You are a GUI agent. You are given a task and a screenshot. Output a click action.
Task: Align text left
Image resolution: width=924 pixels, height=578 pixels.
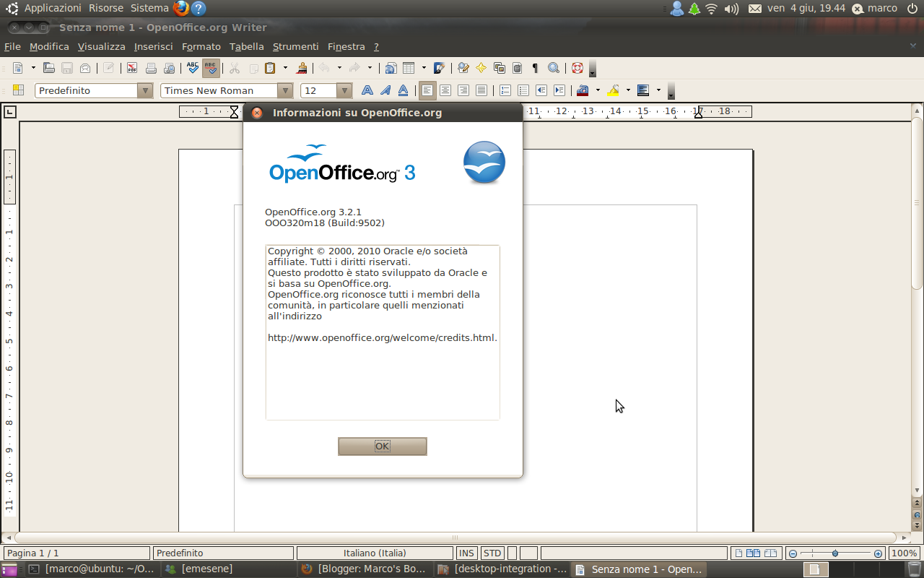[428, 90]
